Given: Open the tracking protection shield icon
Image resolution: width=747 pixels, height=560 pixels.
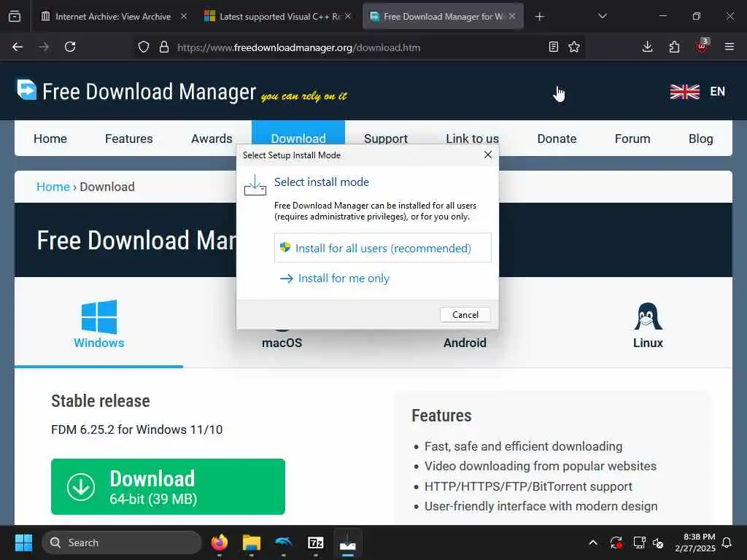Looking at the screenshot, I should pyautogui.click(x=144, y=47).
